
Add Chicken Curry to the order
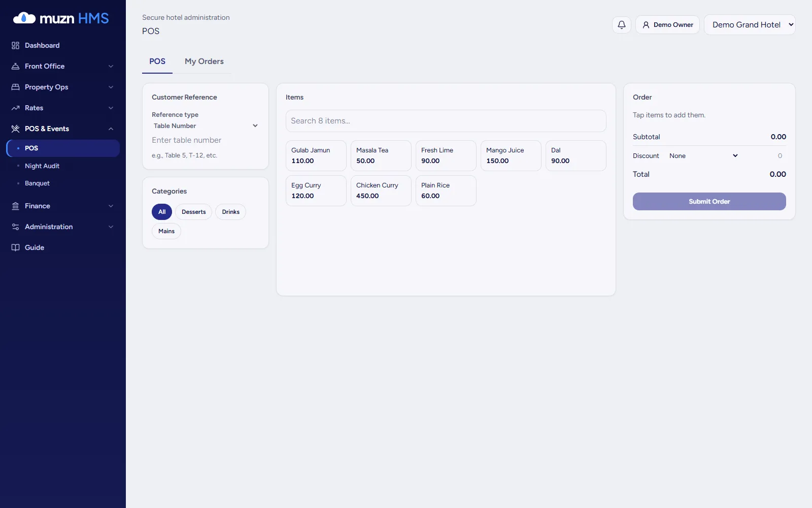(x=381, y=190)
